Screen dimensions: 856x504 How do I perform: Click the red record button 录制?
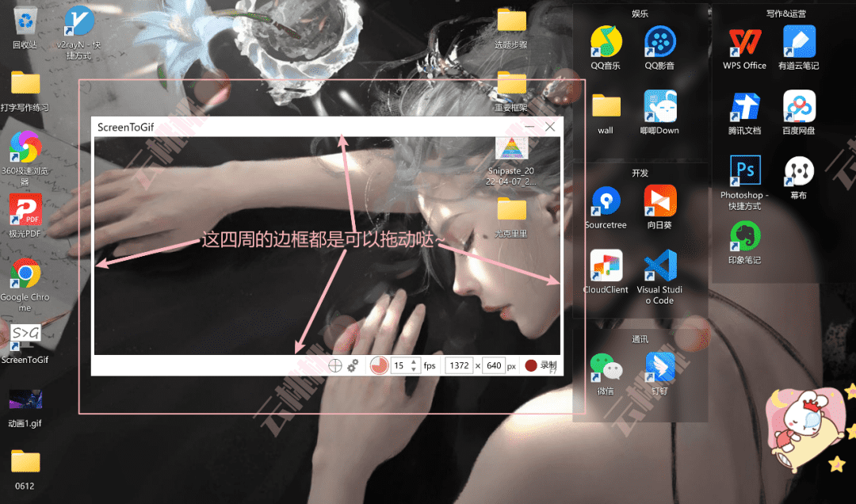click(541, 365)
